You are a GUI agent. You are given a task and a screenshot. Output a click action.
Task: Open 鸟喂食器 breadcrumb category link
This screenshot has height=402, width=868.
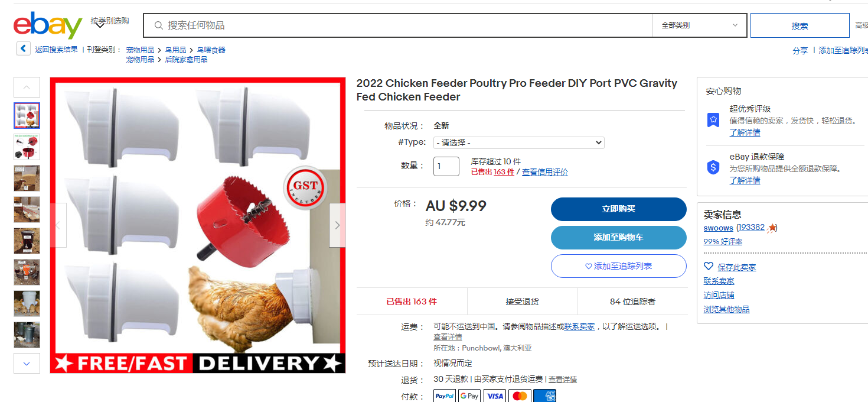[211, 50]
